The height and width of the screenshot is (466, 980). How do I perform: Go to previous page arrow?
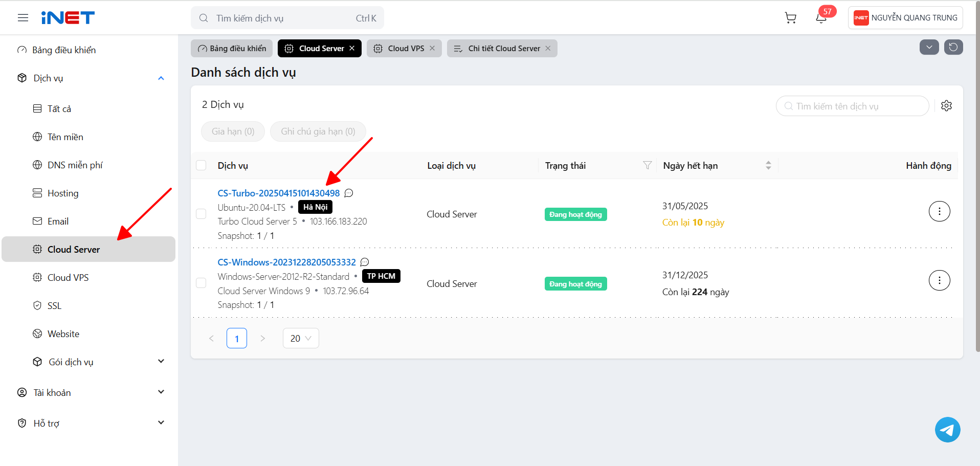tap(211, 338)
